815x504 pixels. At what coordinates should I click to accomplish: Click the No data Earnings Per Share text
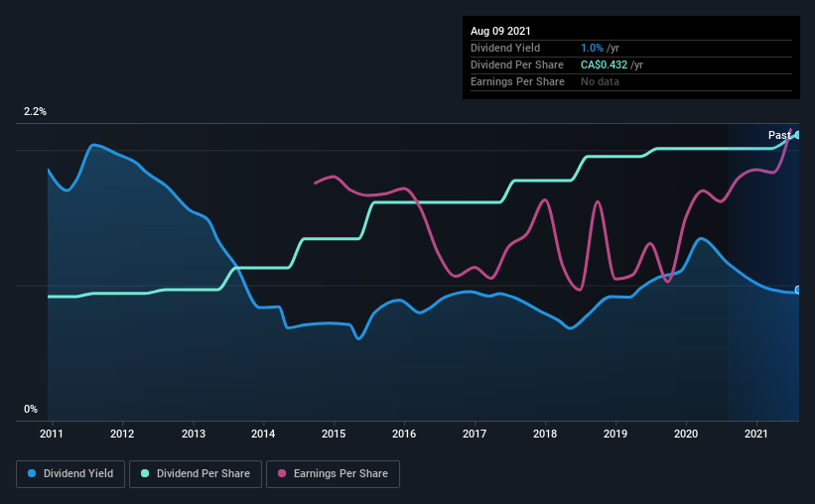pyautogui.click(x=600, y=81)
